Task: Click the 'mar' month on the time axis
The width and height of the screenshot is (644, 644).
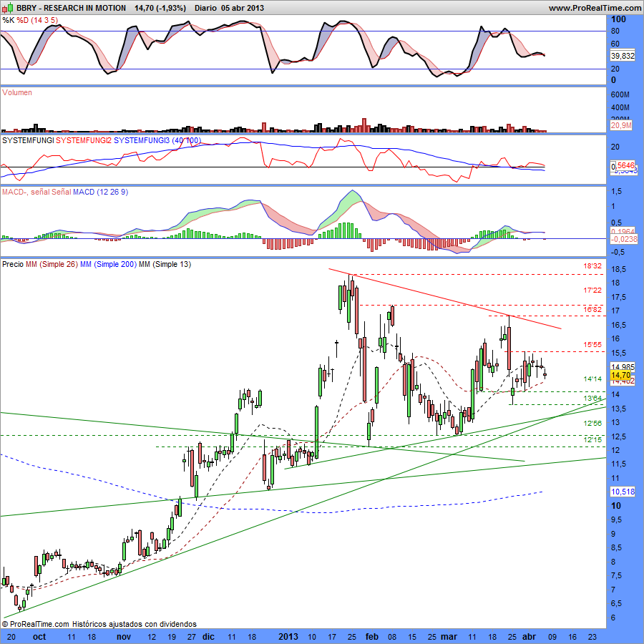Action: (449, 637)
